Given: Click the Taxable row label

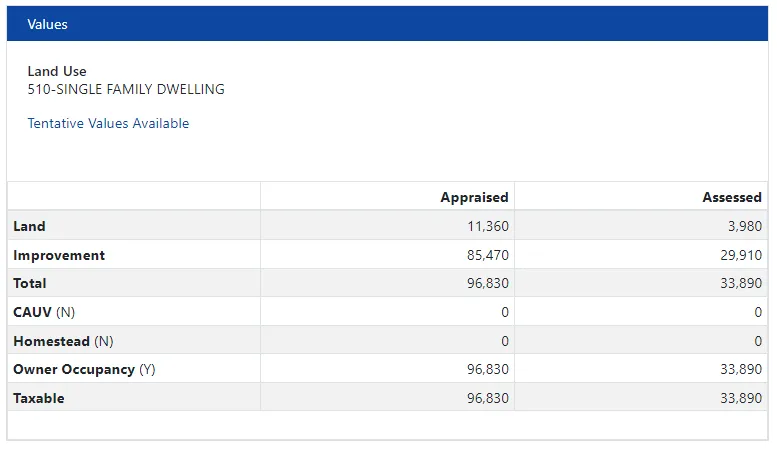Looking at the screenshot, I should (38, 398).
